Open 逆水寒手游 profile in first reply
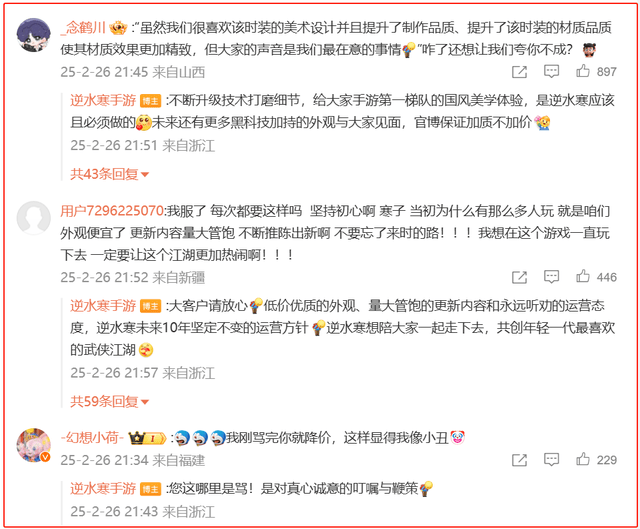This screenshot has width=640, height=529. point(103,100)
